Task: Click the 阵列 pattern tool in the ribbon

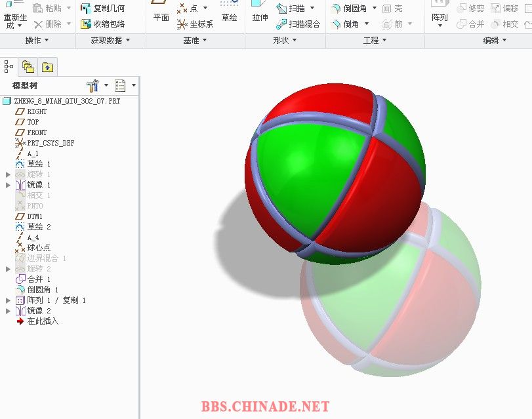Action: tap(440, 14)
